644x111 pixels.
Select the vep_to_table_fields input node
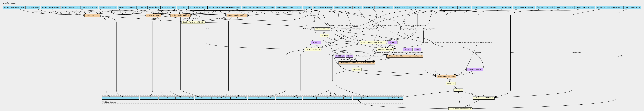click(632, 7)
